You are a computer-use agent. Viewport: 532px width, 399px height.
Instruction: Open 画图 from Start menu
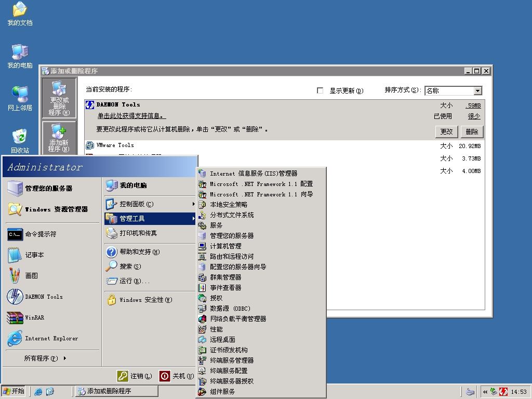coord(52,276)
